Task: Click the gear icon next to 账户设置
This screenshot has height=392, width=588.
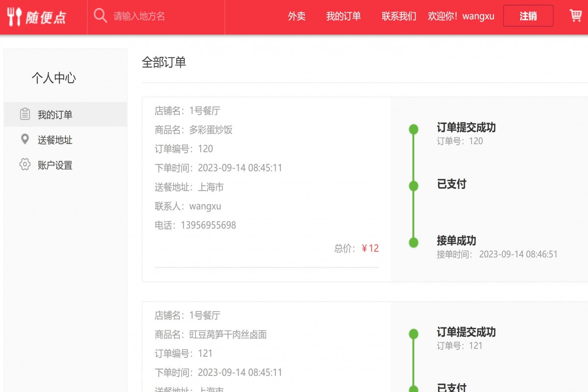Action: click(24, 165)
